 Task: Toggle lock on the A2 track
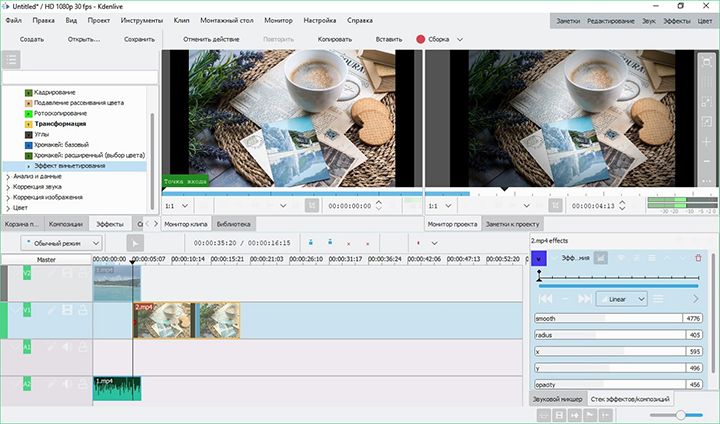[x=83, y=384]
